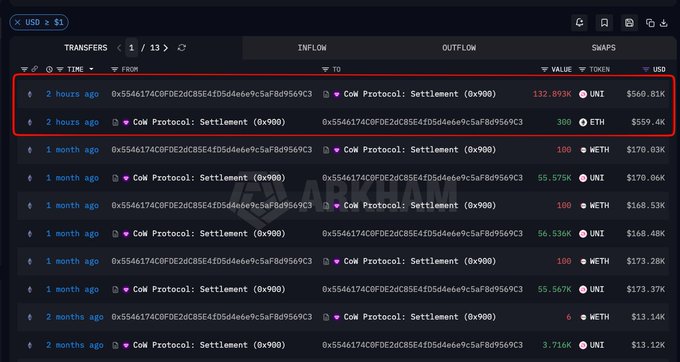Sort by TIME using the caret arrow
The image size is (680, 362).
(91, 69)
